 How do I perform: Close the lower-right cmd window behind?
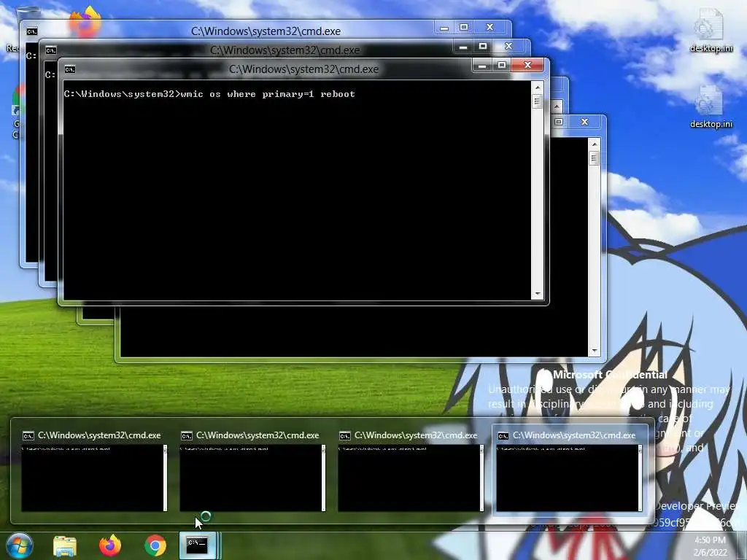pos(584,122)
